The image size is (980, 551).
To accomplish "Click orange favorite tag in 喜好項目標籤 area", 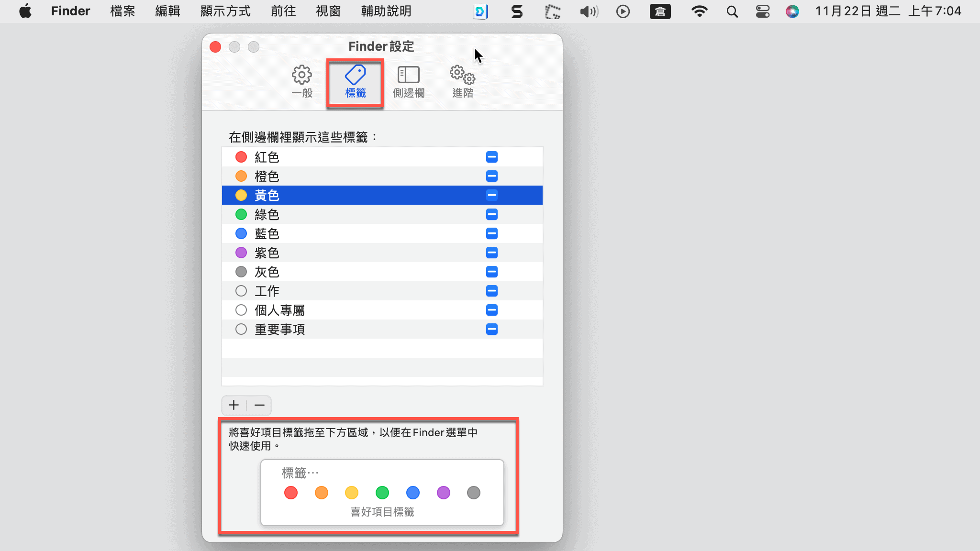I will pyautogui.click(x=322, y=493).
